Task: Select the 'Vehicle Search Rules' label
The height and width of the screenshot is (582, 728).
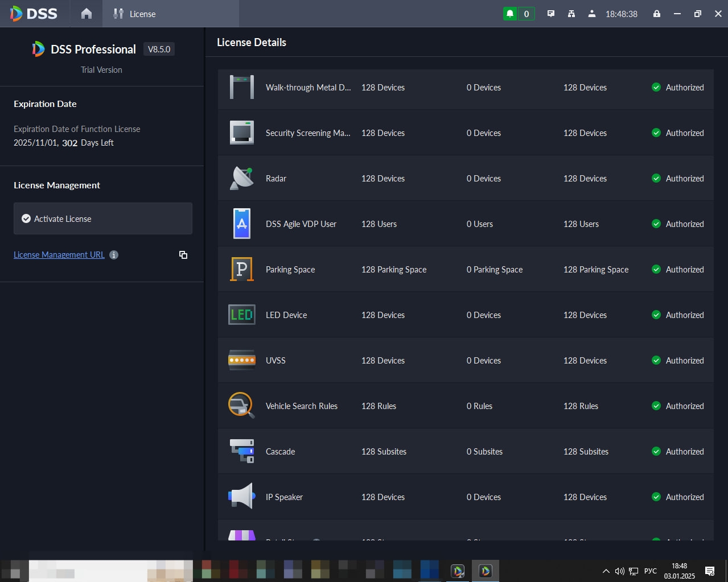Action: pos(302,406)
